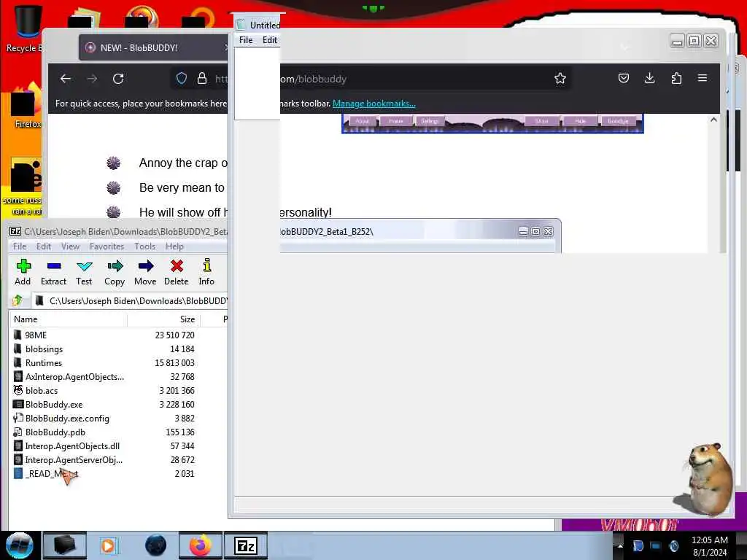Screen dimensions: 747x560
Task: Click the Add button in 7-Zip toolbar
Action: point(23,272)
